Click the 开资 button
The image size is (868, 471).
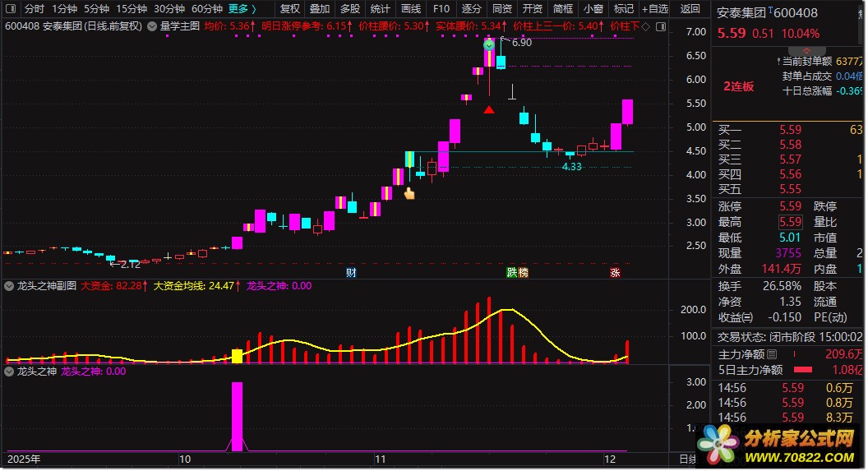533,9
